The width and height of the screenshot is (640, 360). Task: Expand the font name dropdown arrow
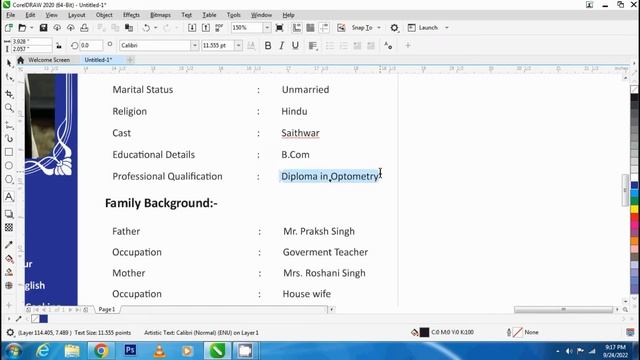click(x=195, y=46)
